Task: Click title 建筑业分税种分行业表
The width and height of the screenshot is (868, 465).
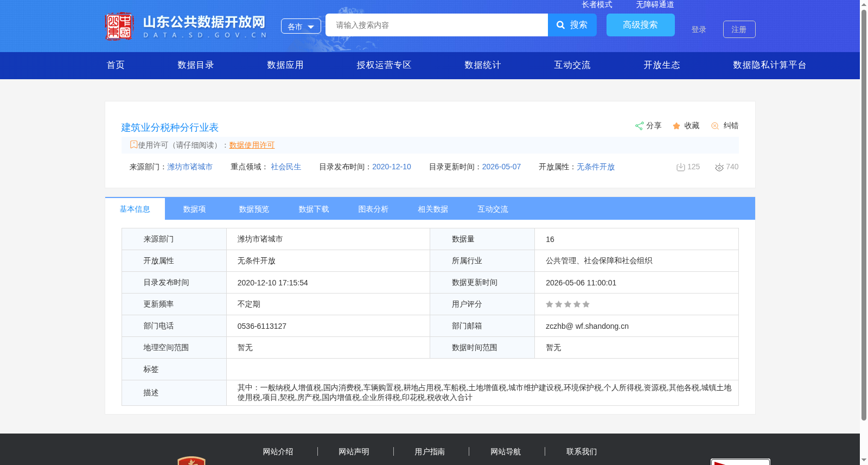Action: 170,128
